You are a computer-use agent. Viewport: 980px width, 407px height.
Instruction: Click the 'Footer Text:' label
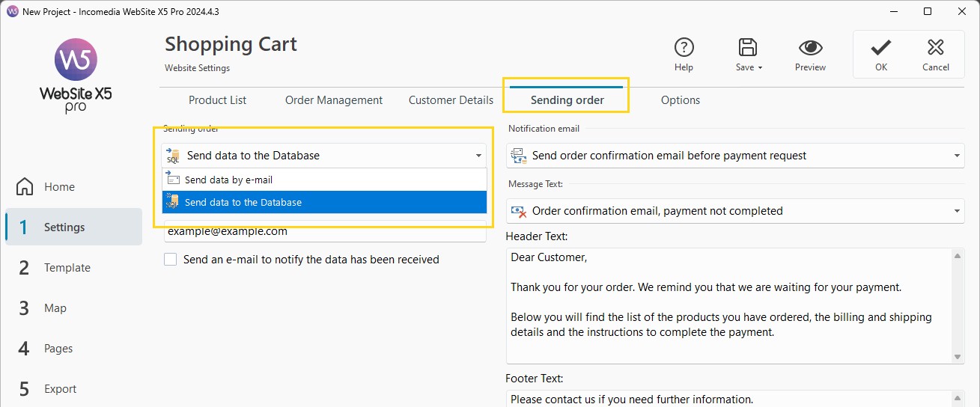[535, 379]
